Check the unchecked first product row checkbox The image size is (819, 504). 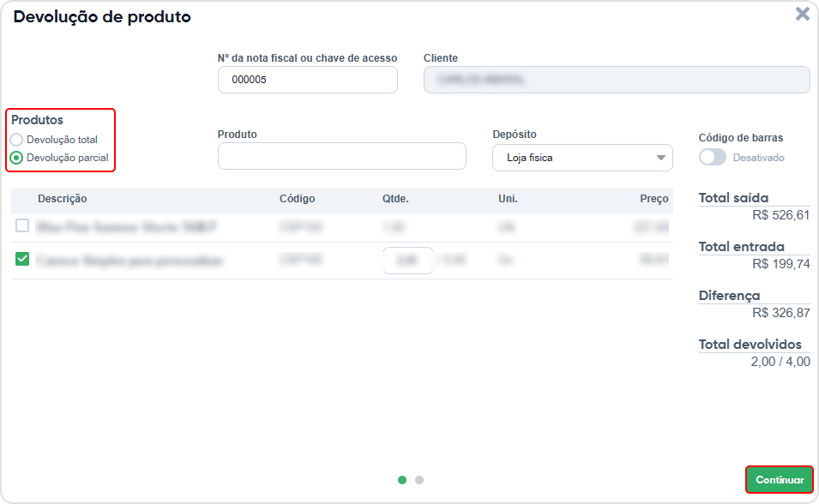[22, 225]
